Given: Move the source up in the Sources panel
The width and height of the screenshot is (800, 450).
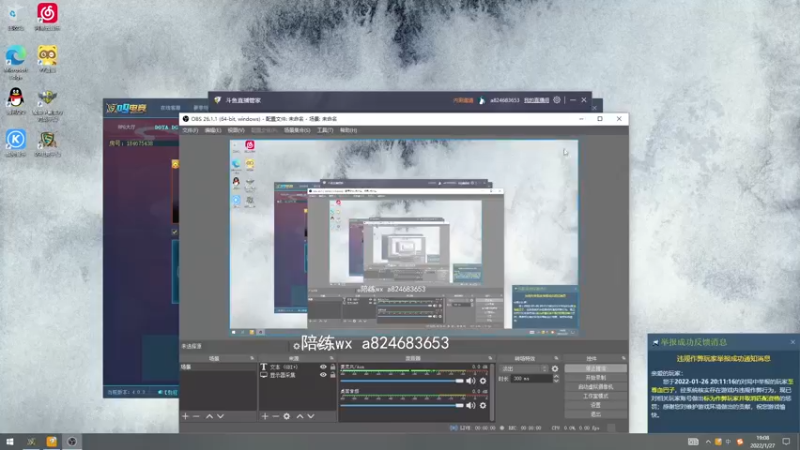Looking at the screenshot, I should click(x=300, y=416).
